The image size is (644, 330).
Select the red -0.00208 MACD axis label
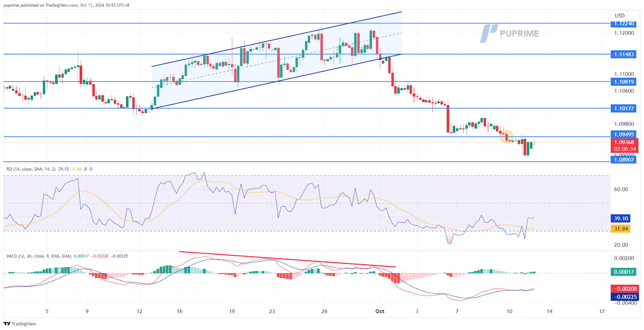click(625, 289)
